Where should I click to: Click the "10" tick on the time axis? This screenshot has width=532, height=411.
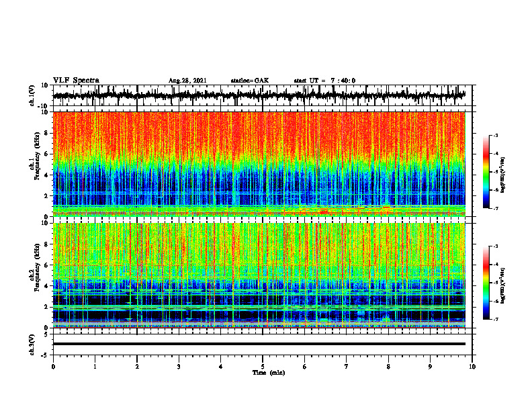pyautogui.click(x=472, y=367)
